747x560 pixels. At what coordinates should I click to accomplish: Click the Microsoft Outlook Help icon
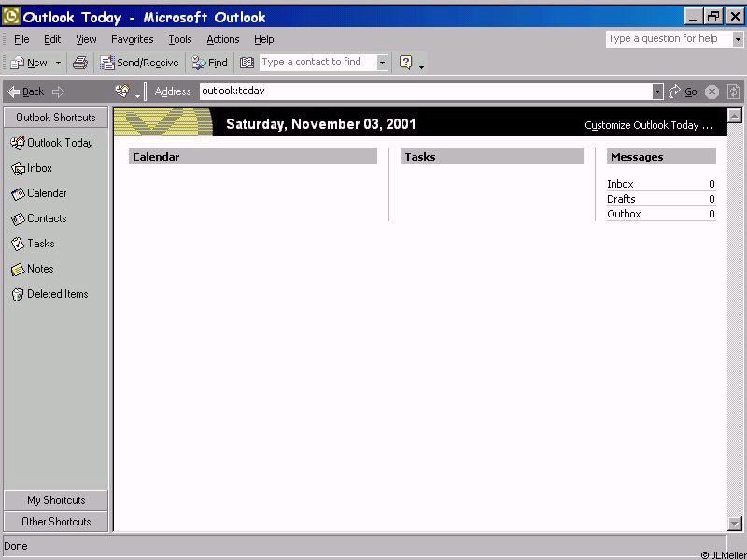(406, 62)
